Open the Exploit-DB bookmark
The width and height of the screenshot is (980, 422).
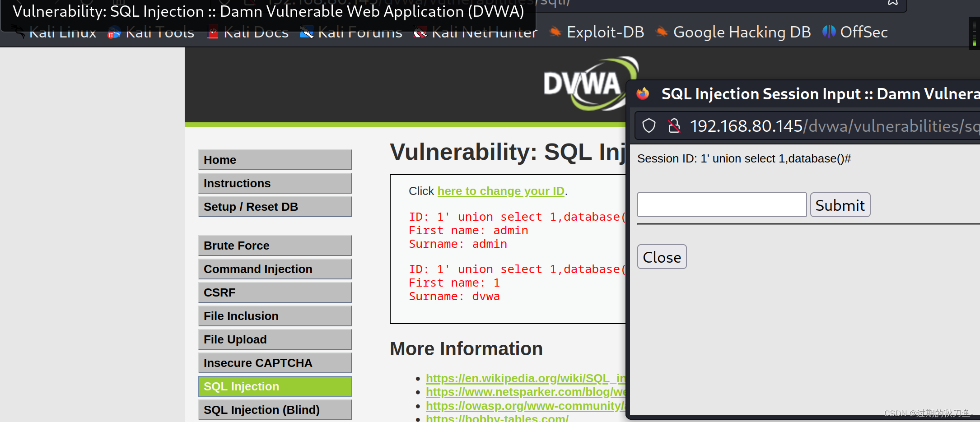596,32
